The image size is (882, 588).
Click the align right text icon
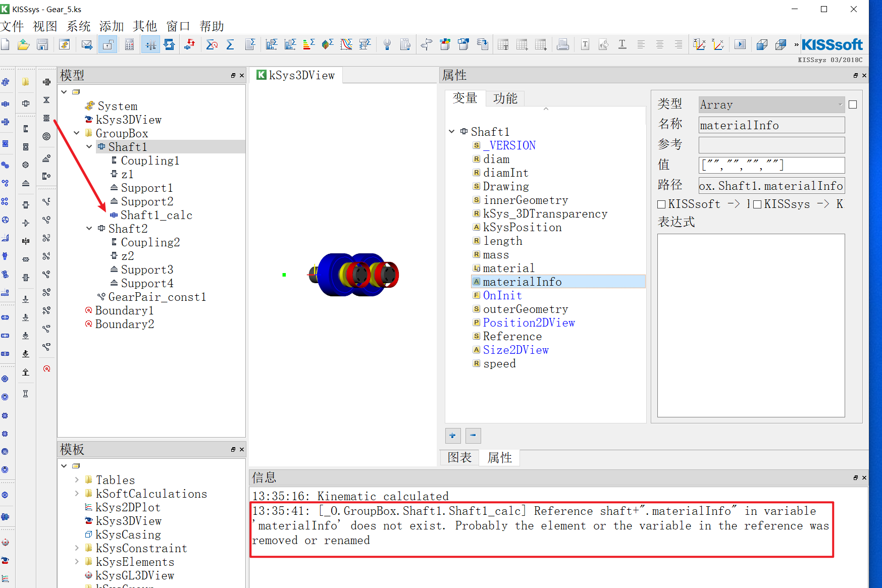tap(679, 44)
